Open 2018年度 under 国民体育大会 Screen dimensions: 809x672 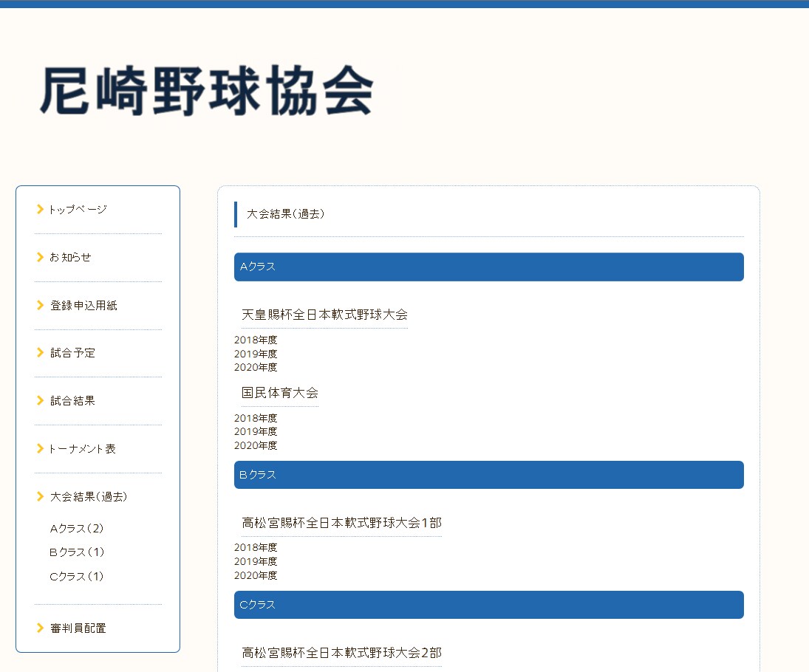[256, 418]
